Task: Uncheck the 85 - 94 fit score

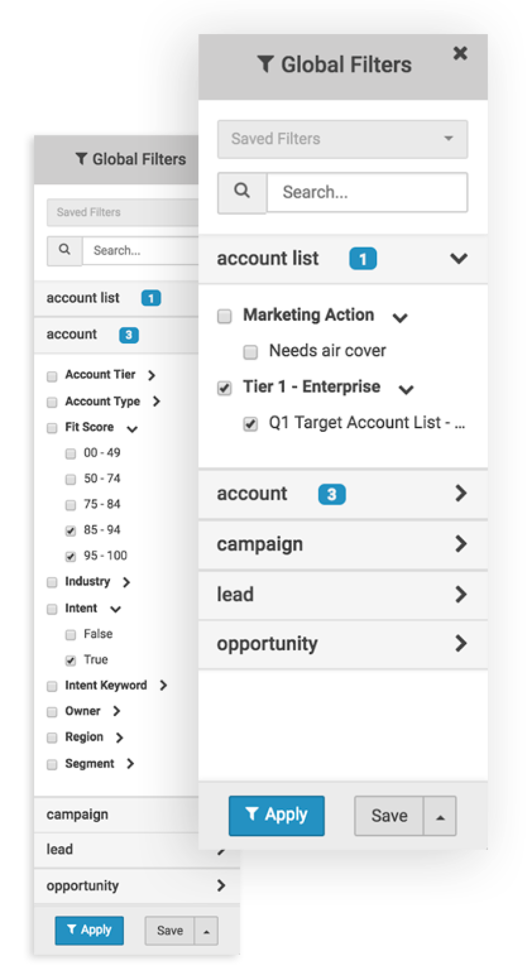Action: coord(71,531)
